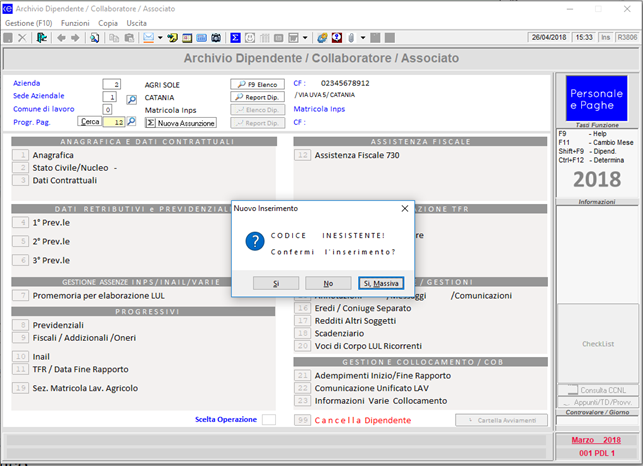Click the Cerca button

point(89,121)
